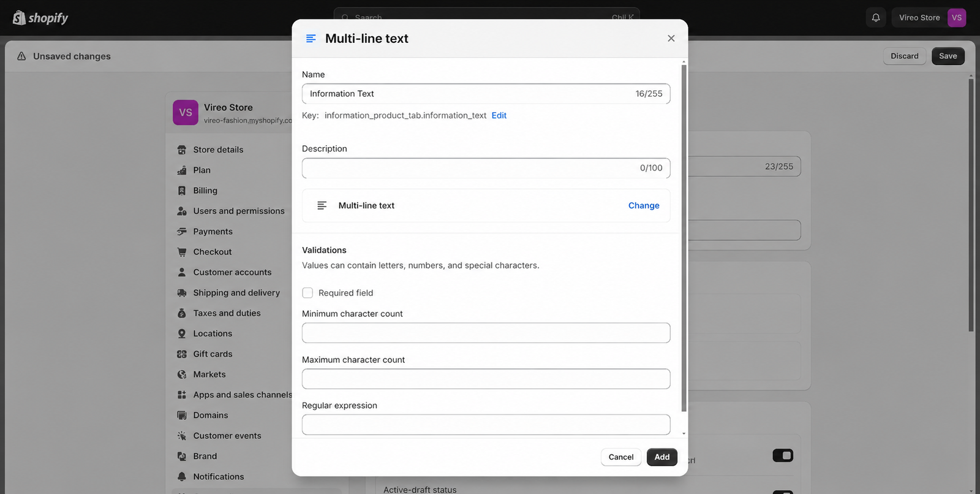The height and width of the screenshot is (494, 980).
Task: Click Edit link next to the key
Action: tap(499, 115)
